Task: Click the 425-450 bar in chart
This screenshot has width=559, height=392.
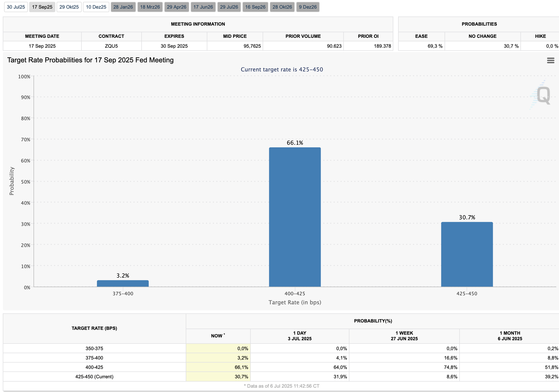Action: point(467,254)
